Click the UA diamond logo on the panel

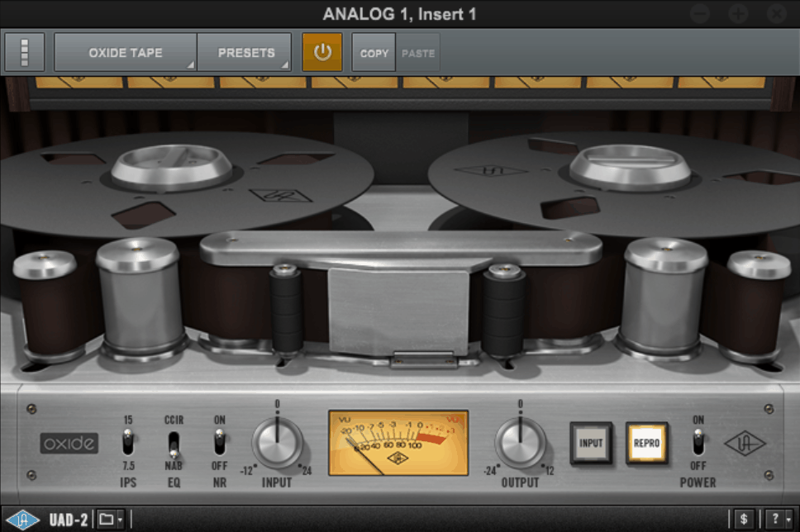coord(745,444)
